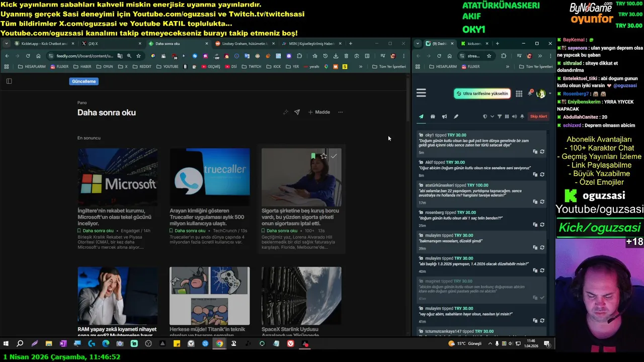Click the shield moderation icon in events toolbar
This screenshot has width=644, height=362.
(x=485, y=117)
